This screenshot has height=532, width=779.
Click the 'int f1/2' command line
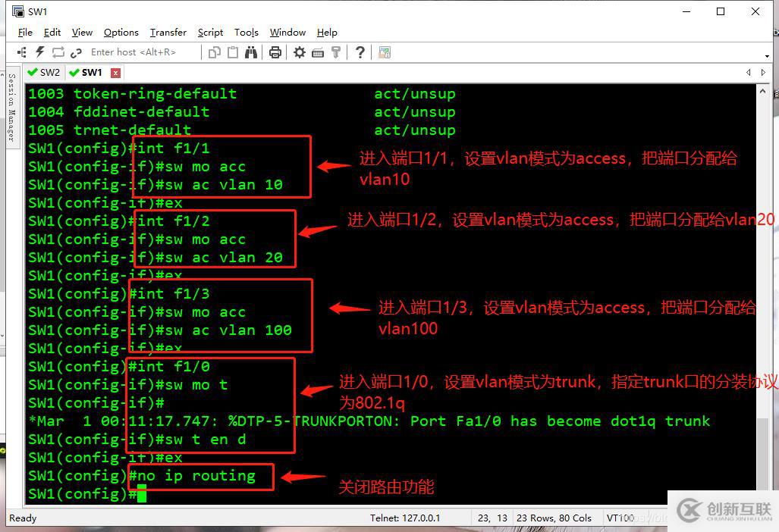point(119,221)
